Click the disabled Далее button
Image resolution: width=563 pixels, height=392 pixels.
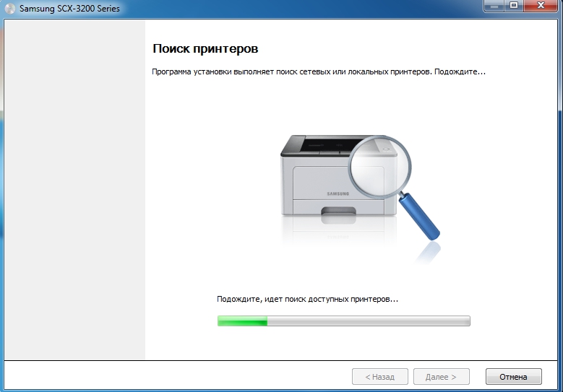pyautogui.click(x=442, y=377)
